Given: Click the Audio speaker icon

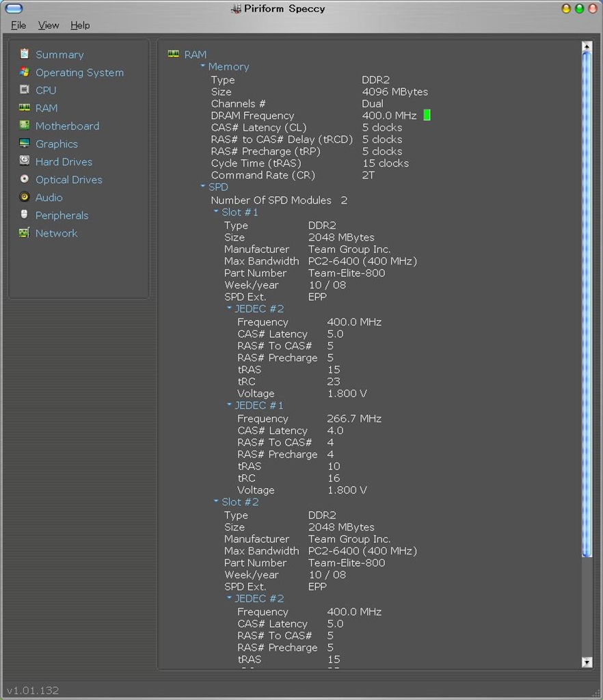Looking at the screenshot, I should pos(25,197).
